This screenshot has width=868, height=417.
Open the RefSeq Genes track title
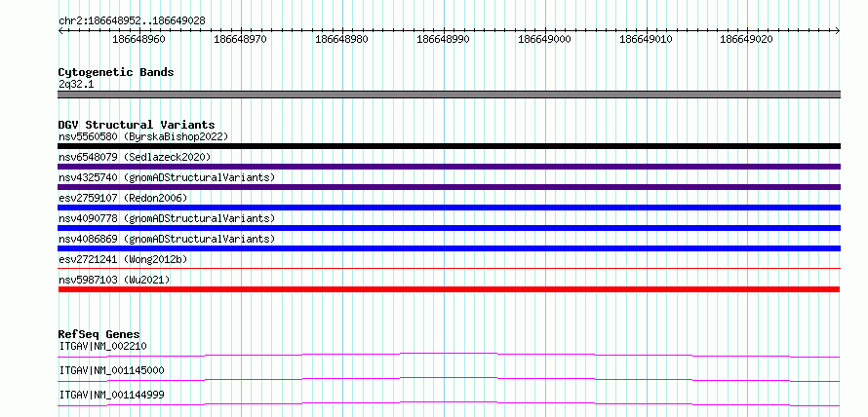[99, 334]
